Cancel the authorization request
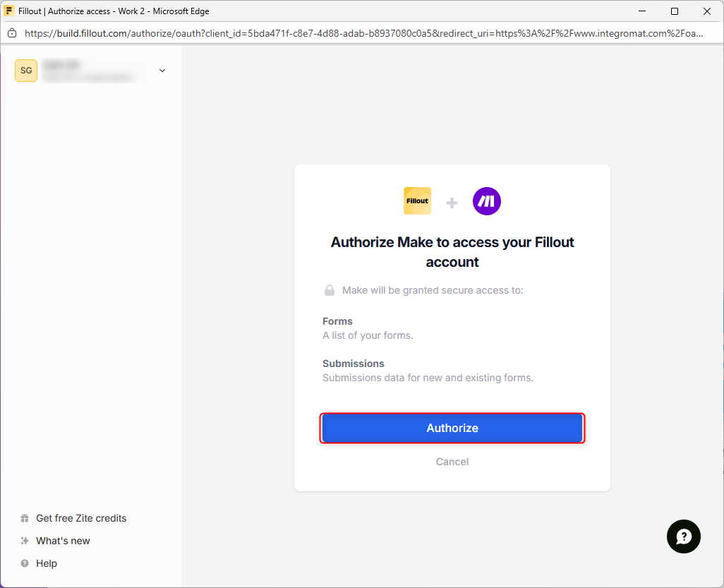The width and height of the screenshot is (724, 588). [x=452, y=462]
